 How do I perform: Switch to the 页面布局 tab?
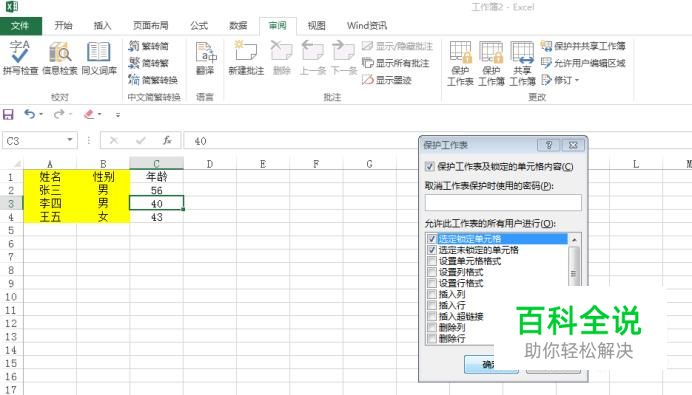pyautogui.click(x=150, y=26)
